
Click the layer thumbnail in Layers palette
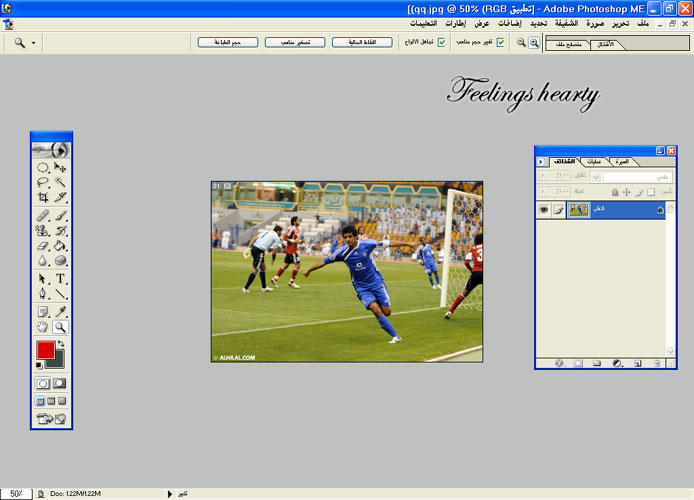(578, 210)
